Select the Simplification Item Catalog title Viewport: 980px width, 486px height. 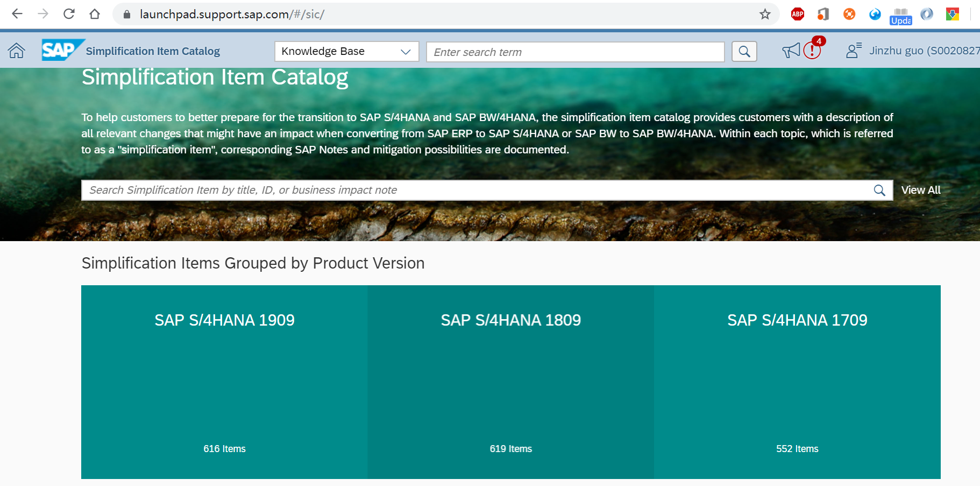click(x=152, y=51)
